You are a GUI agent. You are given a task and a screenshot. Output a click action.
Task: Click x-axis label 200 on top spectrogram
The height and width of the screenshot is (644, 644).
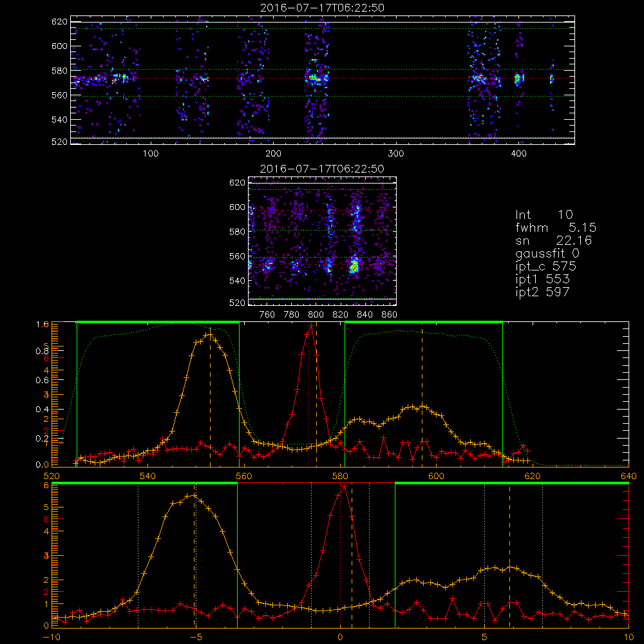coord(273,154)
